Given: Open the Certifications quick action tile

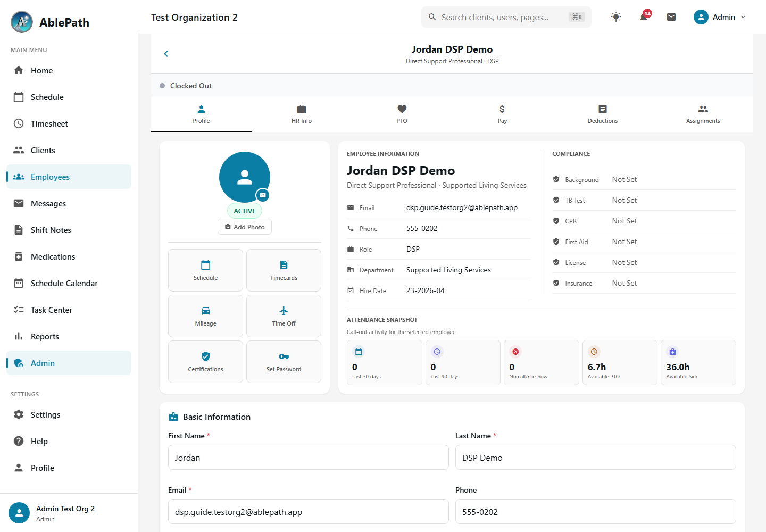Looking at the screenshot, I should coord(205,362).
